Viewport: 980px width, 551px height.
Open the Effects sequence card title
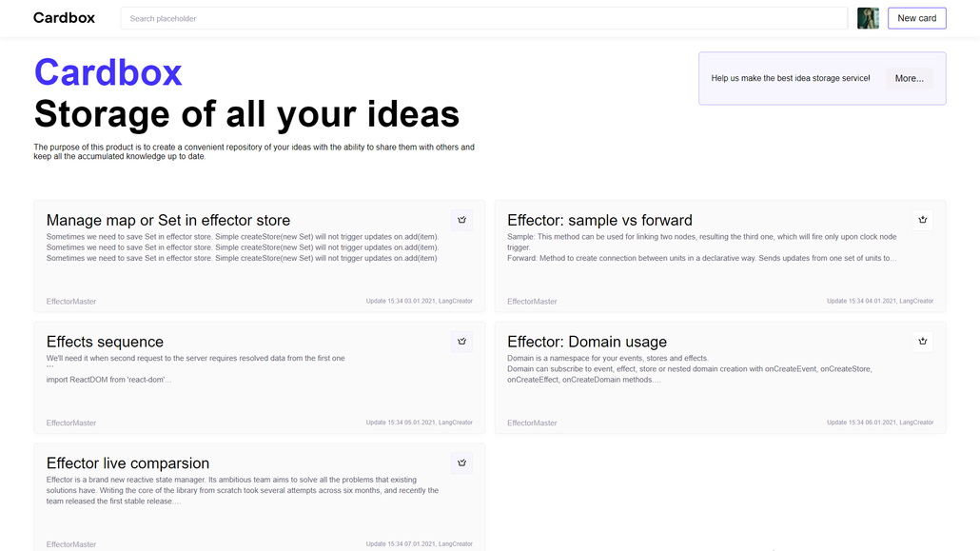tap(105, 342)
